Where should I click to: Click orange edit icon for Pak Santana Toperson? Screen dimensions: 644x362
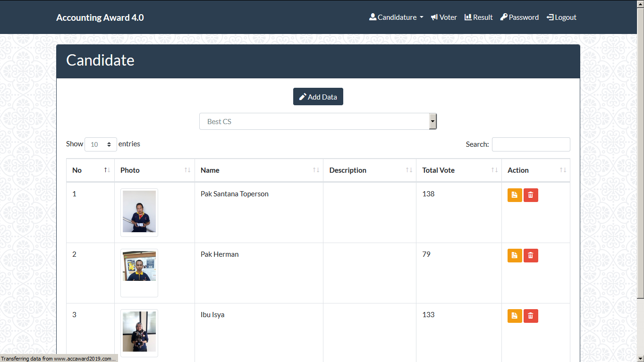pos(515,195)
